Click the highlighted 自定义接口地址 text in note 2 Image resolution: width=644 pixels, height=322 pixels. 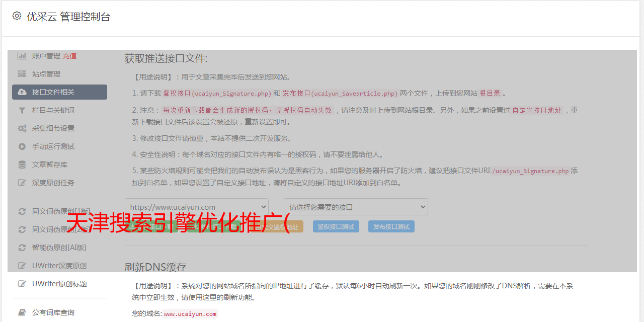[537, 110]
